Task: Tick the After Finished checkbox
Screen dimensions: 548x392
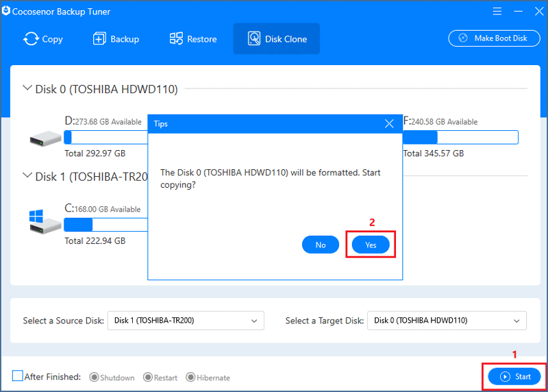Action: coord(18,376)
